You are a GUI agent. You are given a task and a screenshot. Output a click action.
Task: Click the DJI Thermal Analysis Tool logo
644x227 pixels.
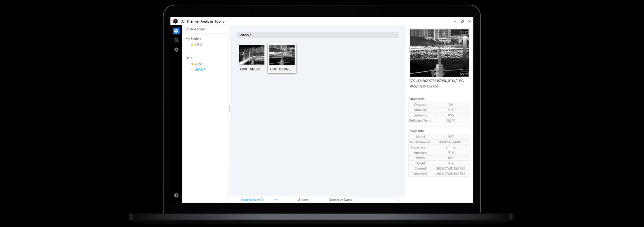coord(175,21)
